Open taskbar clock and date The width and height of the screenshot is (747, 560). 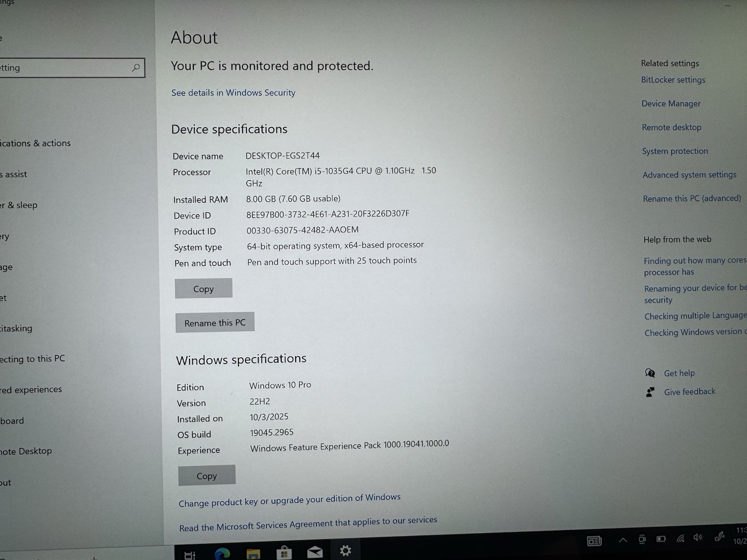point(740,536)
